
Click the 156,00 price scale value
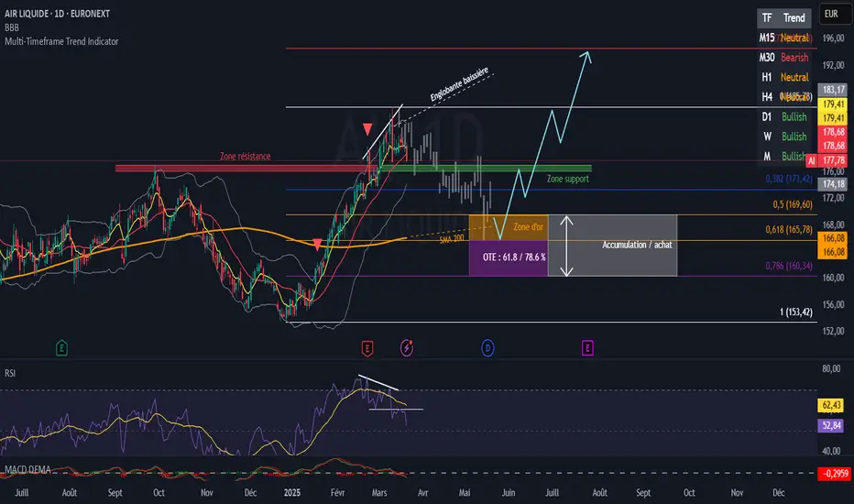click(x=833, y=304)
